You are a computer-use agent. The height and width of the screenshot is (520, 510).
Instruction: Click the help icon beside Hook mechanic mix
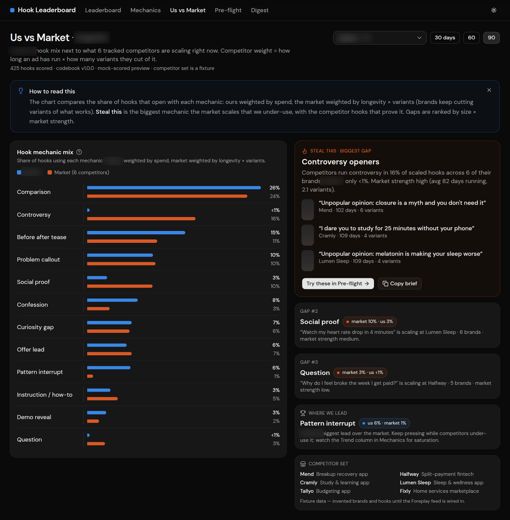pos(79,152)
